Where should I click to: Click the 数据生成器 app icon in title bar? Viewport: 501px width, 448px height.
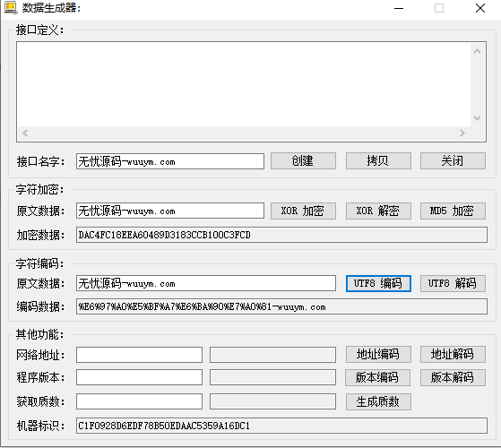click(x=10, y=8)
